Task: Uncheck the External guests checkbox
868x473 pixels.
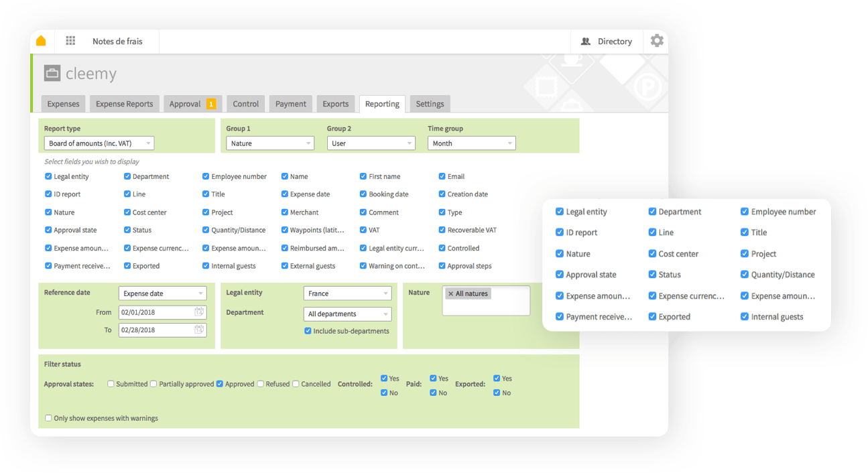Action: coord(285,266)
